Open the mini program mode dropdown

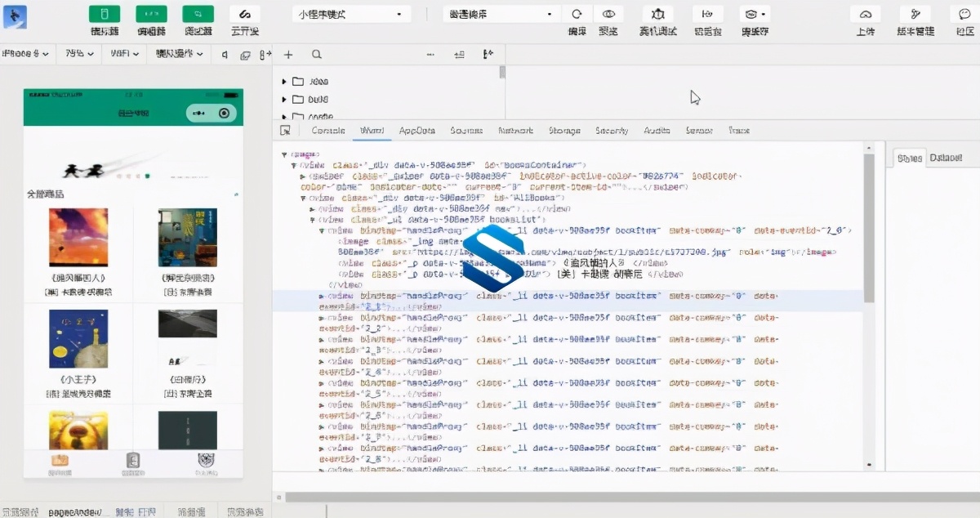(351, 15)
